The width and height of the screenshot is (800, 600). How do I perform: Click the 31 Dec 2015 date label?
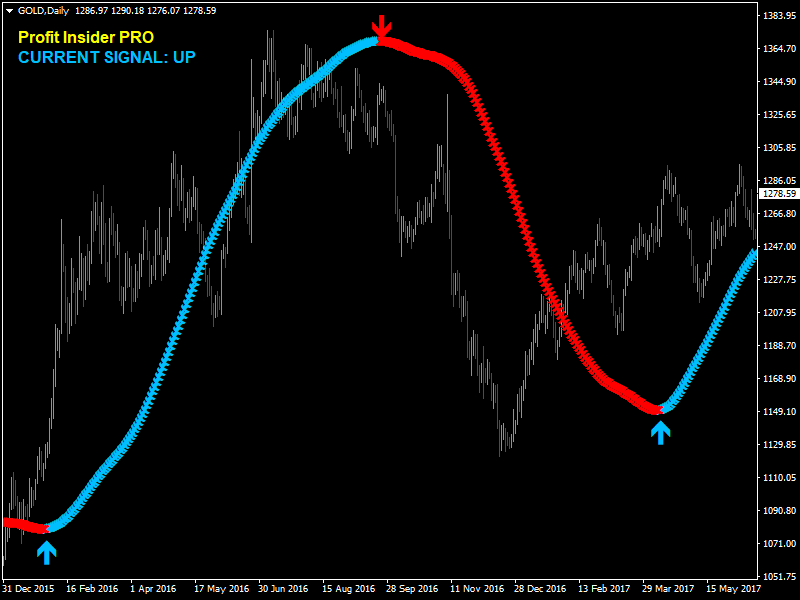tap(28, 589)
